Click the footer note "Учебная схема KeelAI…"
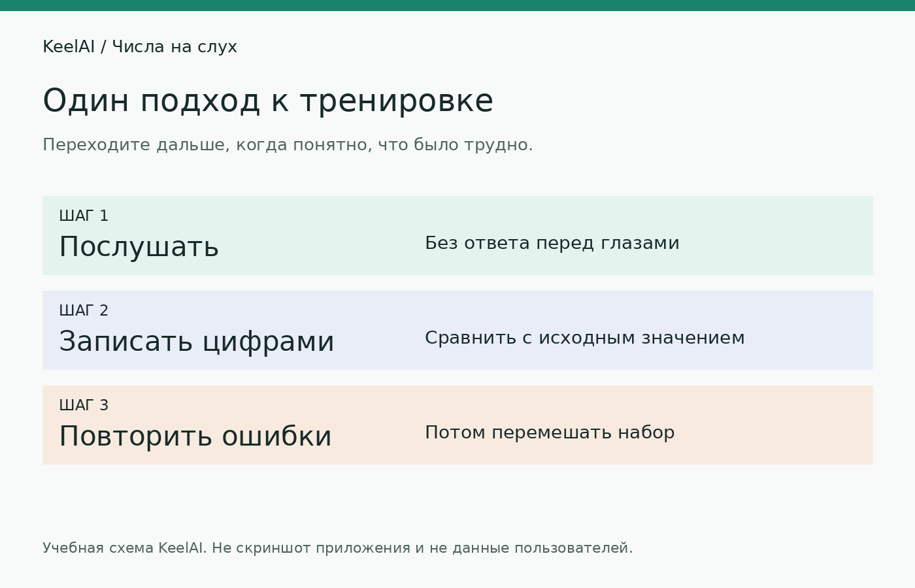 (x=338, y=548)
